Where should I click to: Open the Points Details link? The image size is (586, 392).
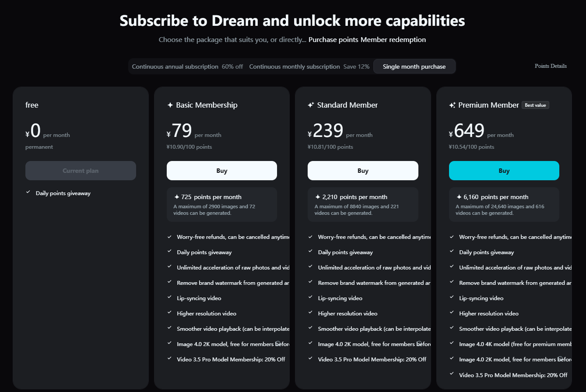point(551,66)
